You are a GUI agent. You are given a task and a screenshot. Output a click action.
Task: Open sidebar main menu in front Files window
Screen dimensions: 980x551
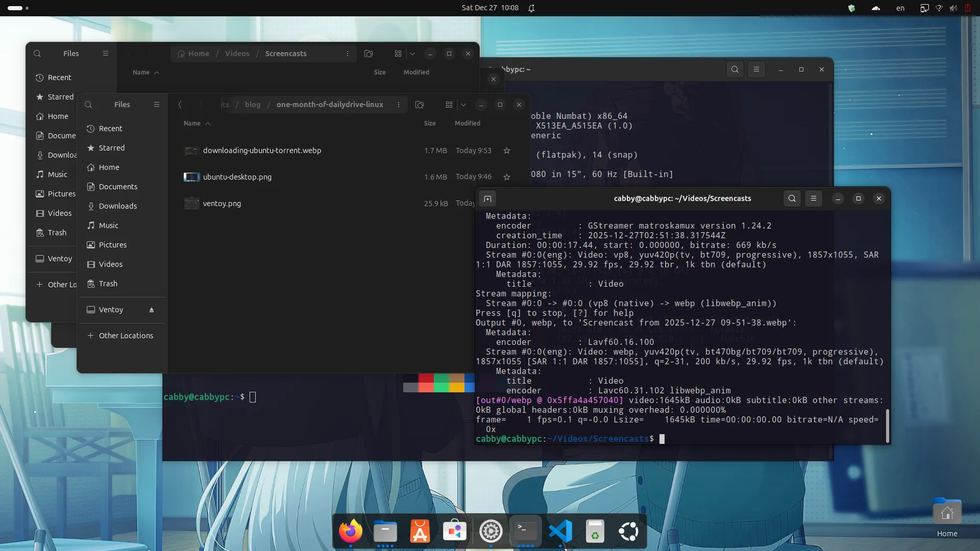157,105
